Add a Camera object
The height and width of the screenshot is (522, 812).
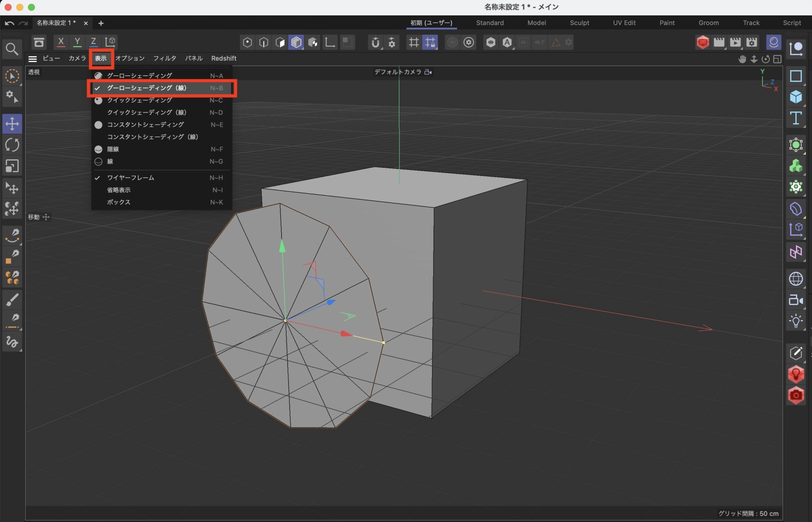click(795, 300)
